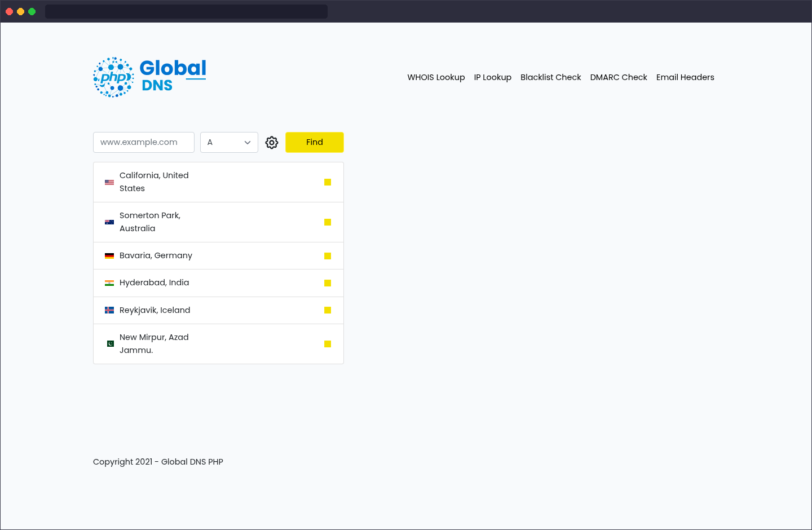The width and height of the screenshot is (812, 530).
Task: Click the browser address bar
Action: [186, 11]
